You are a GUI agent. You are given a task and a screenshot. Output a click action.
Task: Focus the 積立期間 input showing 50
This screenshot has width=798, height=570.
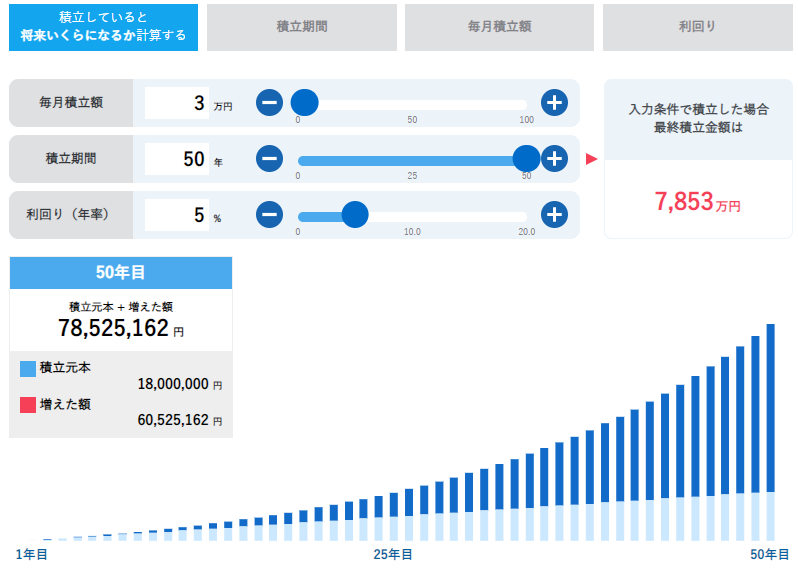pos(177,159)
